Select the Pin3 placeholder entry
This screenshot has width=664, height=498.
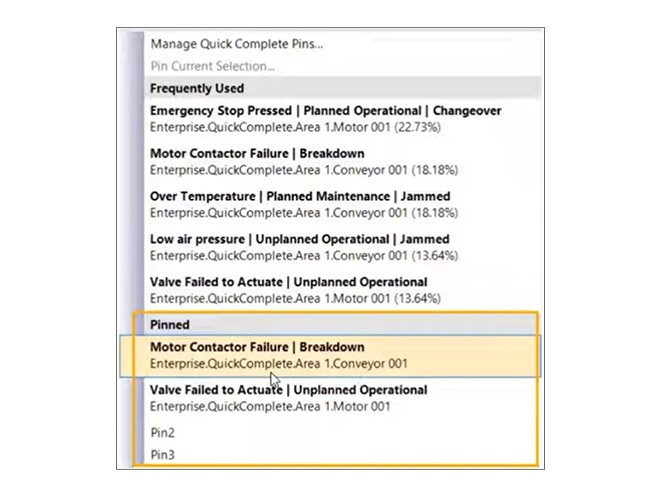[x=163, y=456]
